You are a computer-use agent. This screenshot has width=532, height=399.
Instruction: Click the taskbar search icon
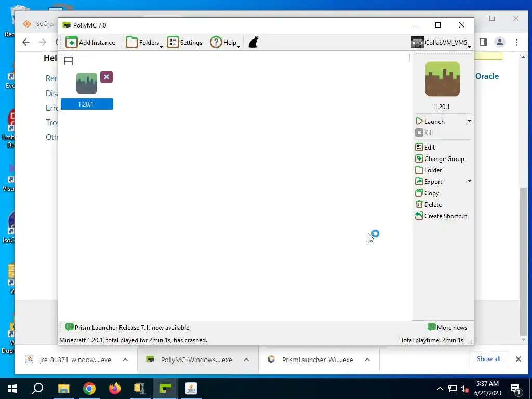[37, 389]
